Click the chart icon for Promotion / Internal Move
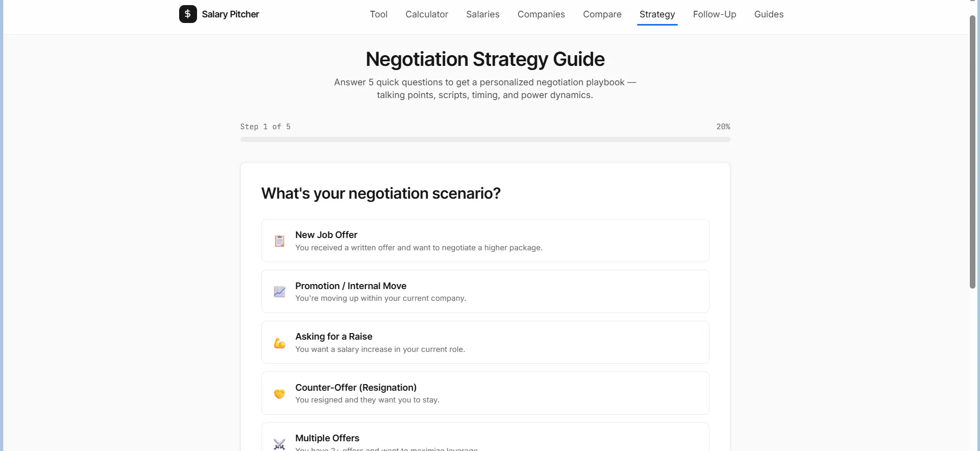This screenshot has height=451, width=980. pyautogui.click(x=280, y=292)
